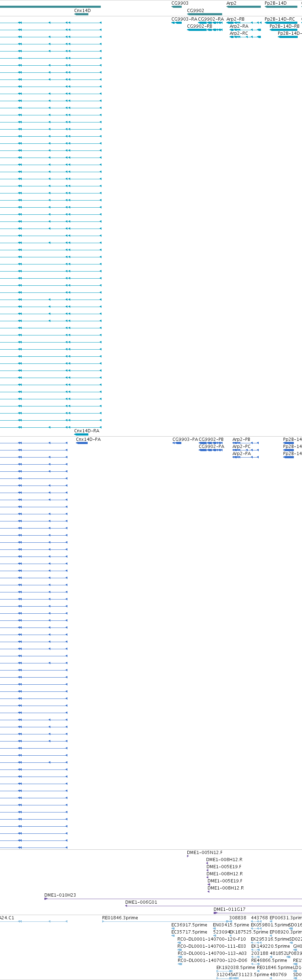Viewport: 302px width, 980px height.
Task: Select the CG9902-PB label
Action: 211,439
